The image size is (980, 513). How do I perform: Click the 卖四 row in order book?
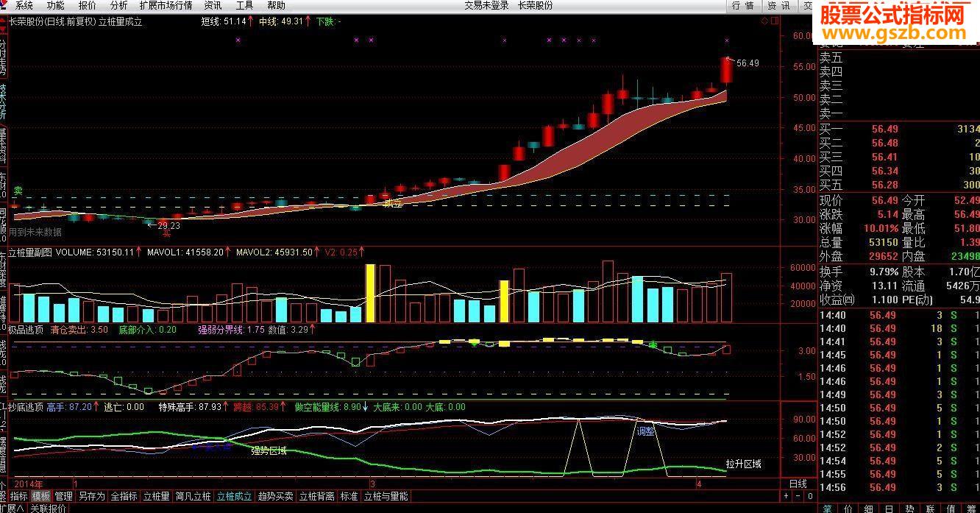[899, 71]
